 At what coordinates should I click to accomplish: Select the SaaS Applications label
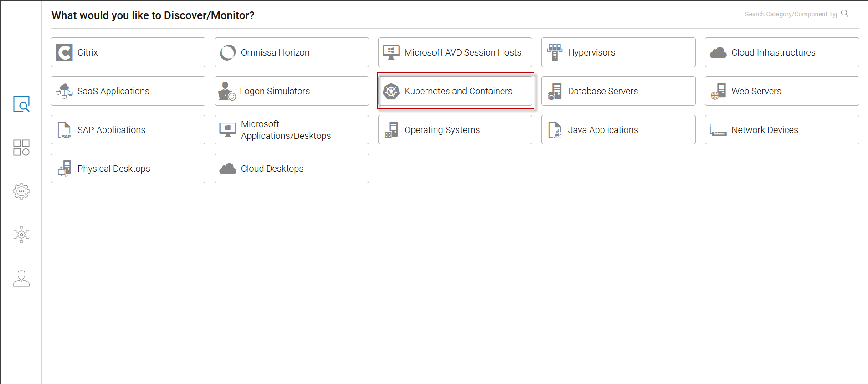(x=113, y=91)
